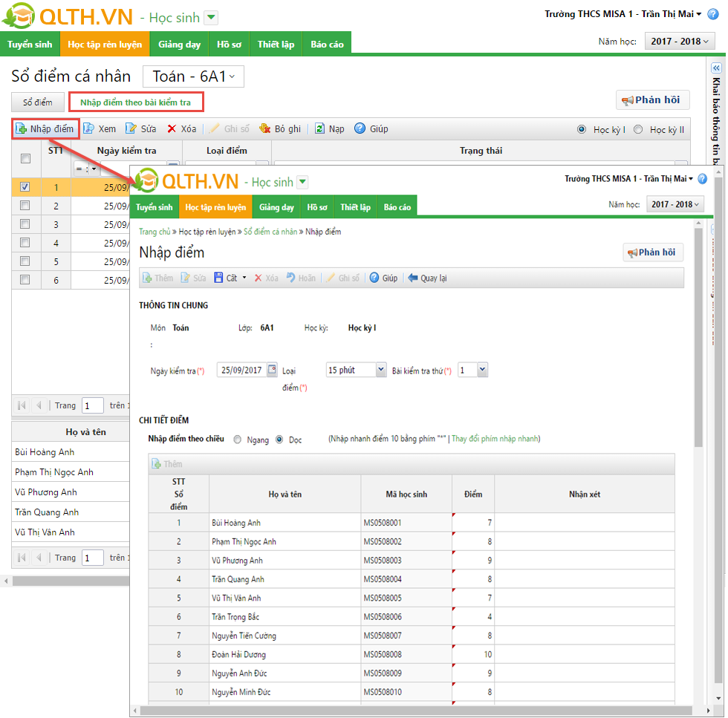Open the Học sinh dropdown in the Nhập điểm window
Image resolution: width=728 pixels, height=718 pixels.
(303, 182)
